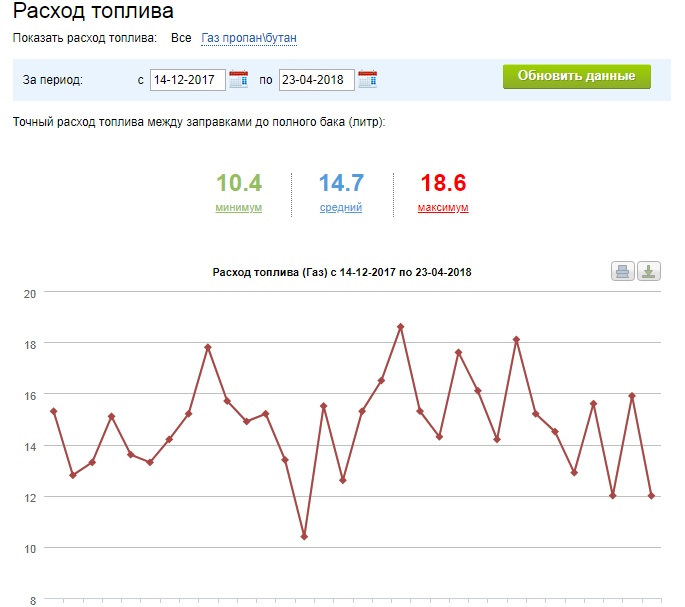This screenshot has height=607, width=685.
Task: Click the maximum value 18.6
Action: tap(443, 183)
